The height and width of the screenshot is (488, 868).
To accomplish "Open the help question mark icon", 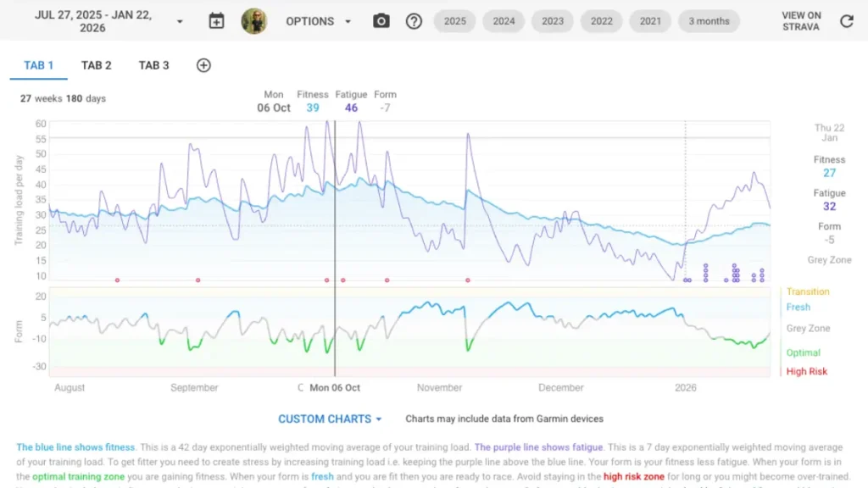I will [x=414, y=21].
